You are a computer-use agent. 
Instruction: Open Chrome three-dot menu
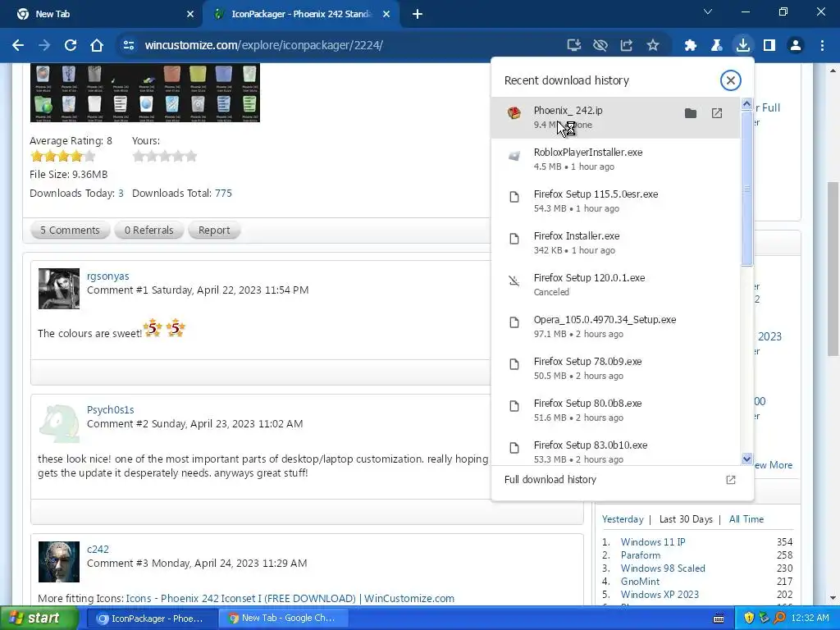click(x=822, y=46)
